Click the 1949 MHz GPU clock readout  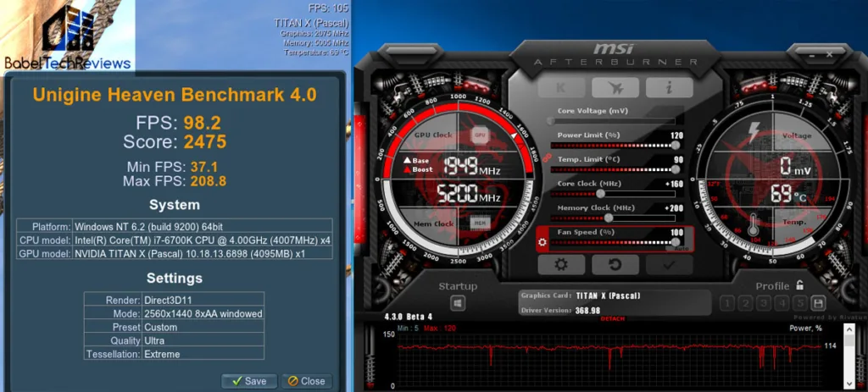point(471,166)
